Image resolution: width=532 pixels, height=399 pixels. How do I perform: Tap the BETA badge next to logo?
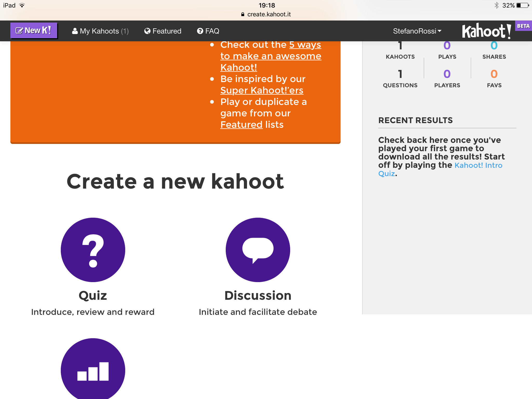[x=523, y=26]
